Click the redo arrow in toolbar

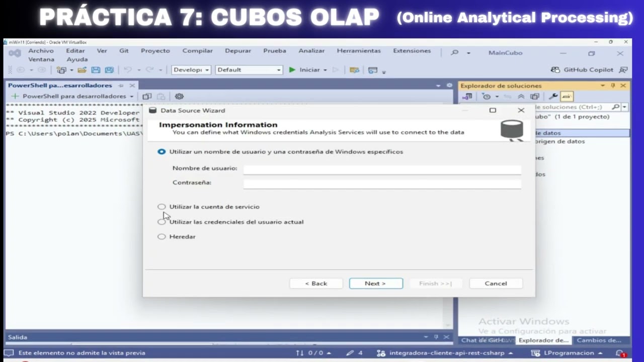[149, 70]
